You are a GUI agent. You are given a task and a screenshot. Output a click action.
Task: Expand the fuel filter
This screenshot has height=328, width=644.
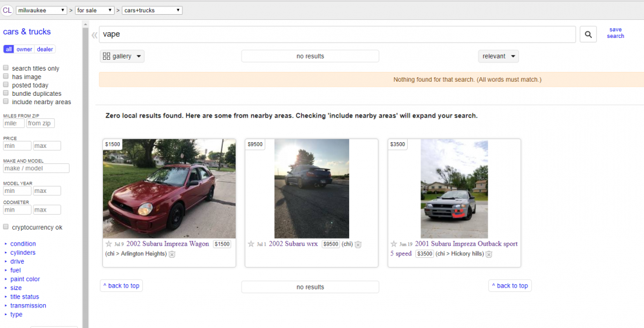tap(15, 270)
